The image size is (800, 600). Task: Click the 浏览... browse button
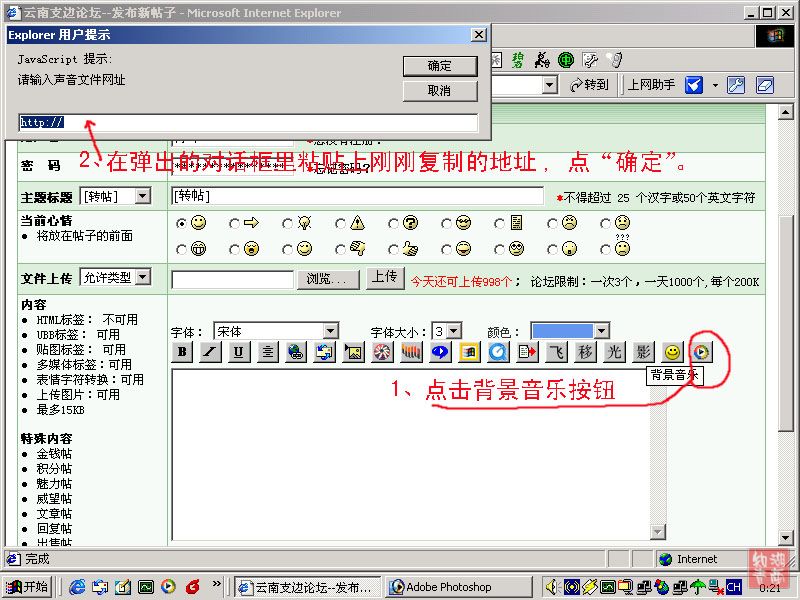click(x=328, y=279)
